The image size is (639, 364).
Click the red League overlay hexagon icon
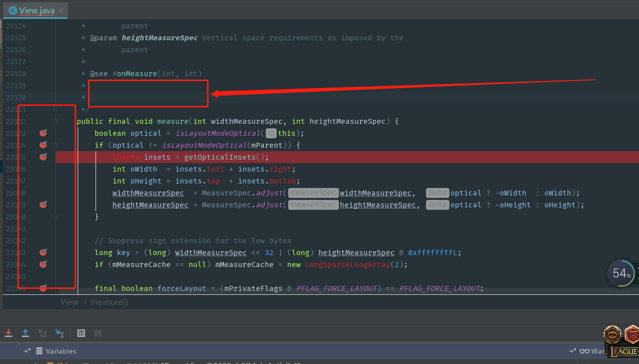click(632, 334)
